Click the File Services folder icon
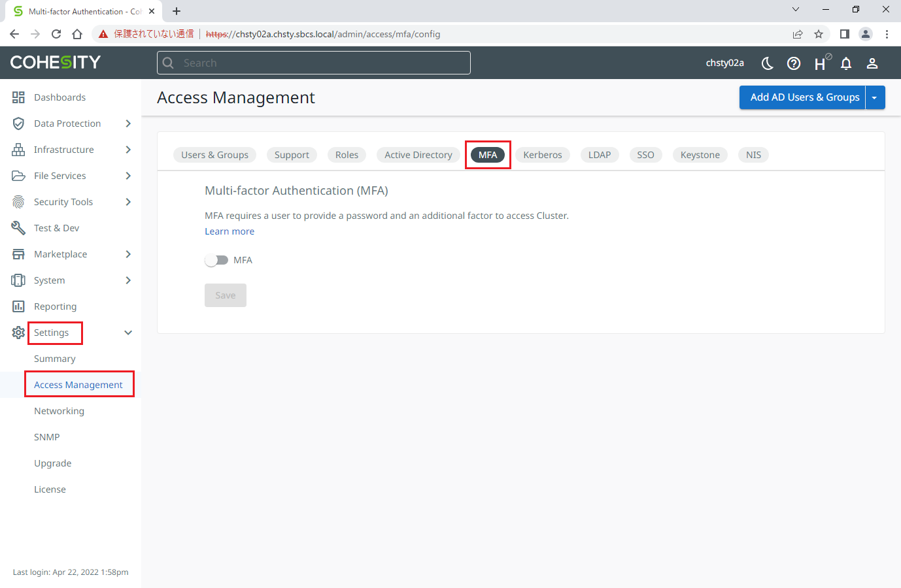The width and height of the screenshot is (901, 588). coord(18,176)
